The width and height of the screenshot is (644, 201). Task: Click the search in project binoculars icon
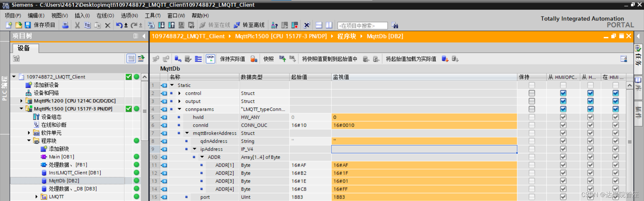pos(395,25)
